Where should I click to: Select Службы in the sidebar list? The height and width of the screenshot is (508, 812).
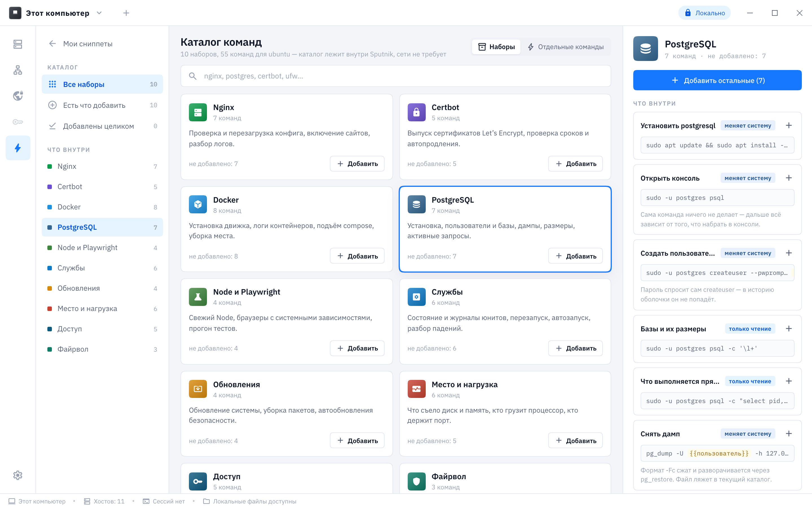coord(102,268)
